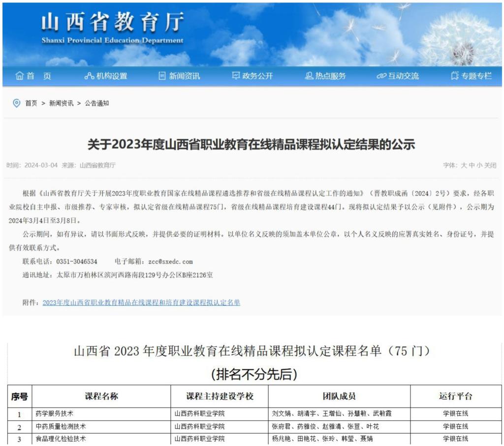Click the 政务公开 icon in the navigation bar
This screenshot has width=504, height=446.
point(236,76)
